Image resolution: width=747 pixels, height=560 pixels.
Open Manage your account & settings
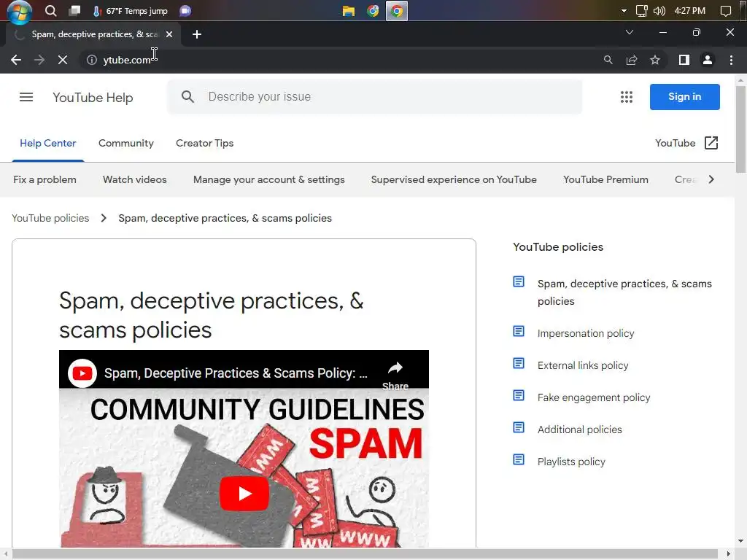tap(268, 179)
